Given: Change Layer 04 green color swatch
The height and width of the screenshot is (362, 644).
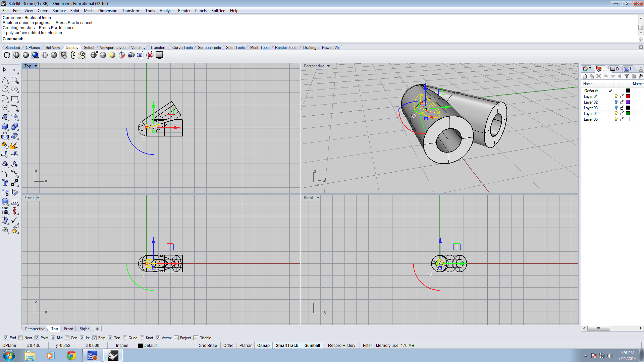Looking at the screenshot, I should [628, 114].
